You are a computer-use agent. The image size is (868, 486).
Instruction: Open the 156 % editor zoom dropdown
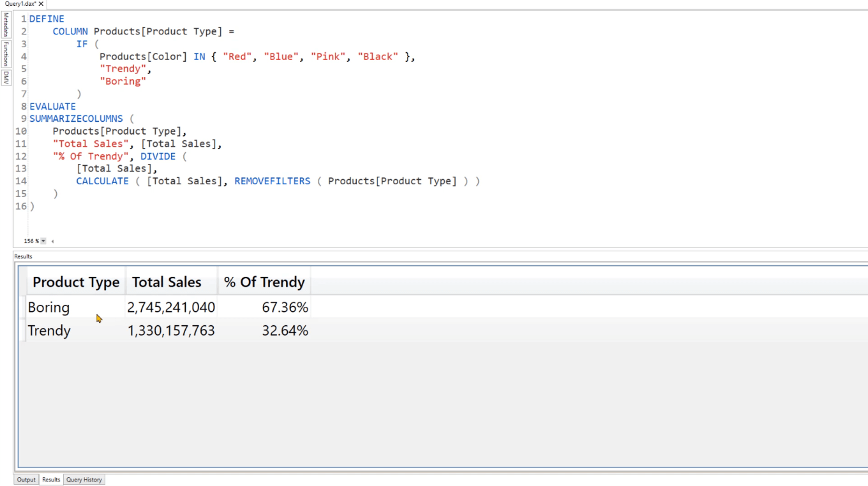coord(43,241)
